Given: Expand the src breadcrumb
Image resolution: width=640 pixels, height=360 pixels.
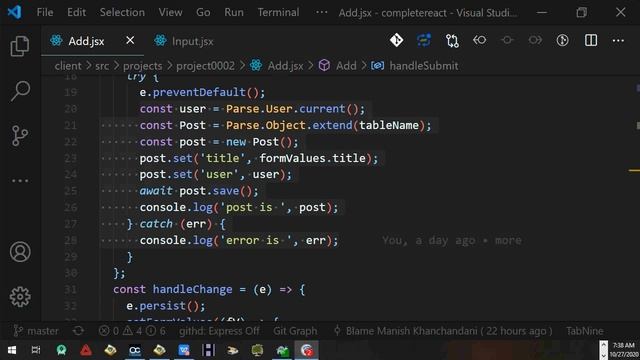Looking at the screenshot, I should click(102, 66).
